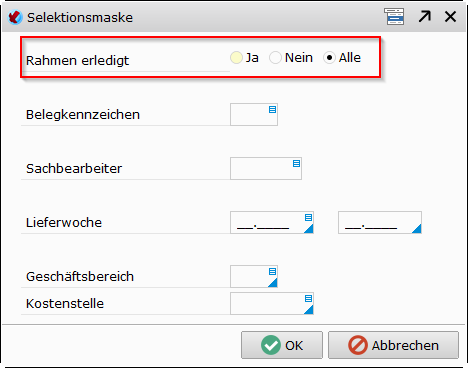Close the Selektionsmaske dialog
Screen dimensions: 468x368
pyautogui.click(x=450, y=16)
